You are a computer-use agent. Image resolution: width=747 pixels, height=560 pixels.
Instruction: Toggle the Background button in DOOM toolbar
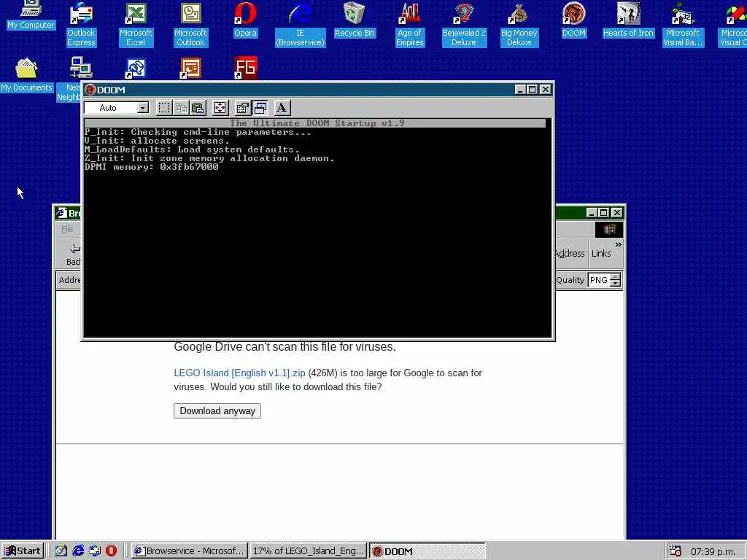(x=260, y=108)
